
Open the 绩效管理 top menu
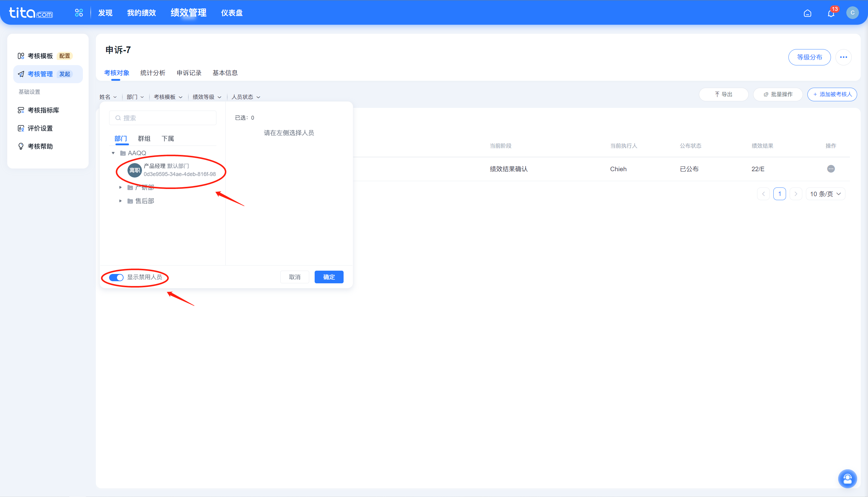[x=188, y=13]
